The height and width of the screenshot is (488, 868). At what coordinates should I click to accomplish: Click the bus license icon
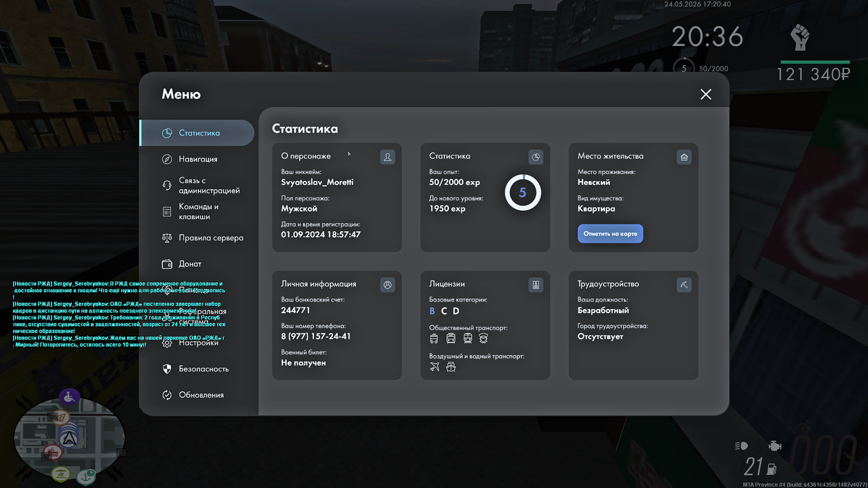pos(451,338)
